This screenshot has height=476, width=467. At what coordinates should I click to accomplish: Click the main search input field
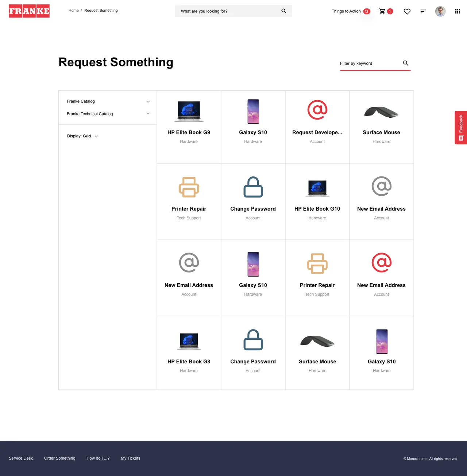click(x=226, y=11)
